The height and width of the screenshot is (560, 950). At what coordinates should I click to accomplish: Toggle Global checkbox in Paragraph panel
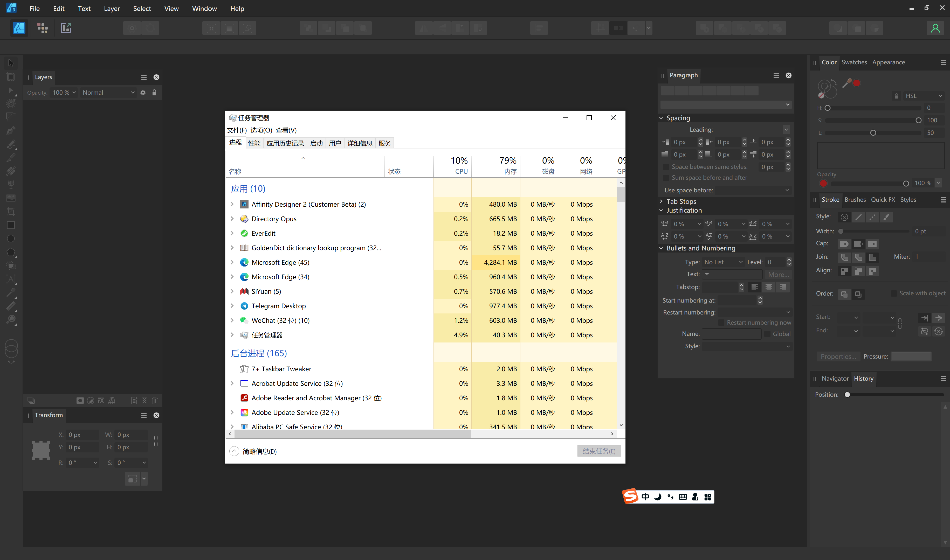tap(767, 334)
